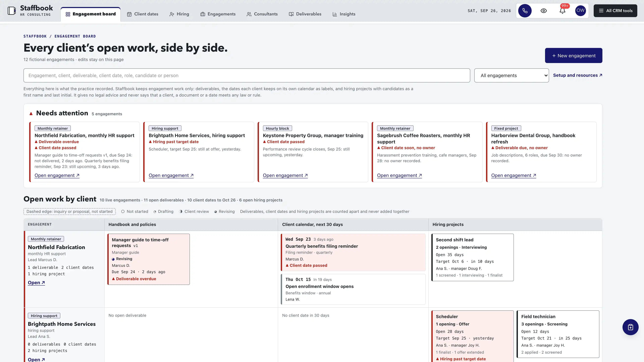Expand the All engagements filter dropdown
644x362 pixels.
pos(512,75)
